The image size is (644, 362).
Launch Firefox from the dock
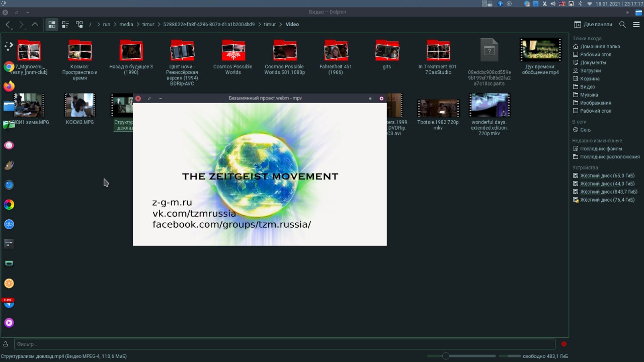[x=9, y=86]
